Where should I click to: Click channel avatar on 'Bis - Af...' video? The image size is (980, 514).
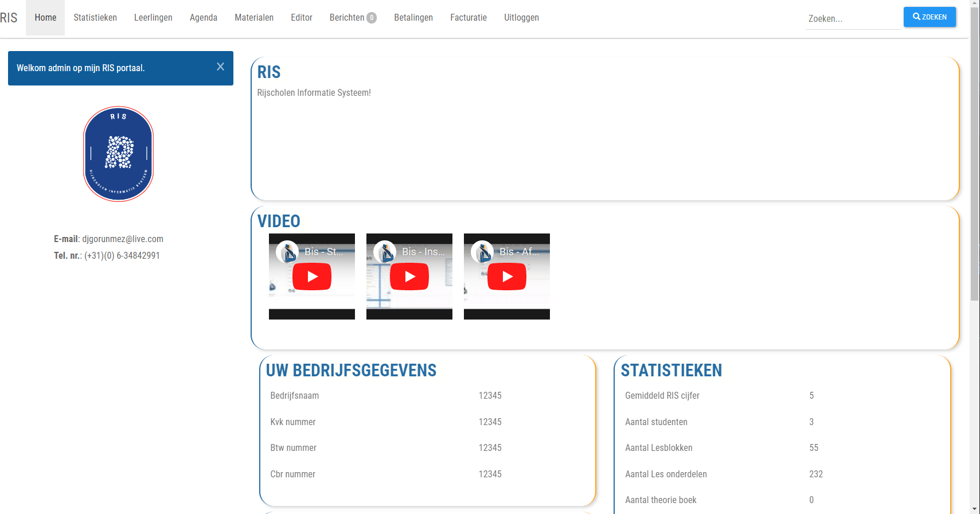(x=482, y=252)
